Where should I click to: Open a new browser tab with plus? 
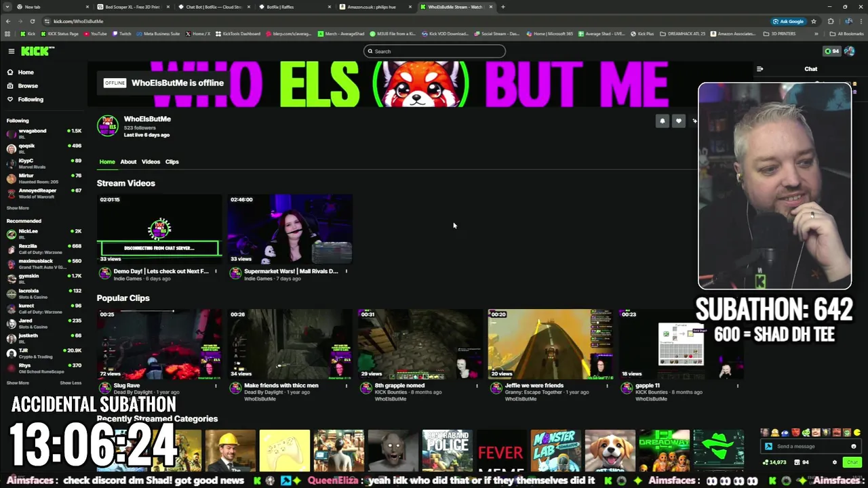[502, 7]
